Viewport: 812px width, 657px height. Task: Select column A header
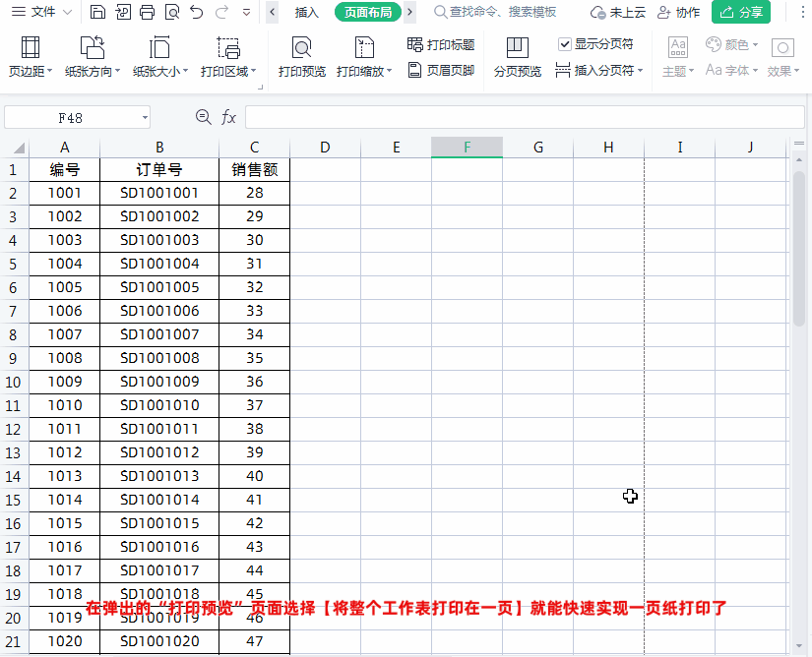65,148
